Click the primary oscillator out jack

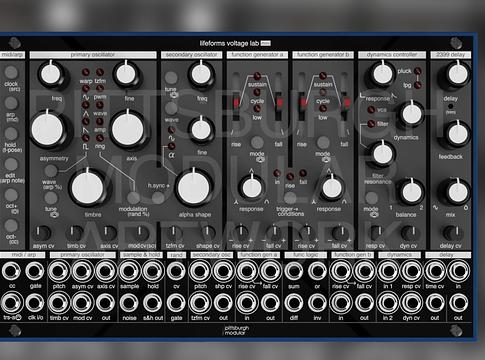pyautogui.click(x=106, y=303)
